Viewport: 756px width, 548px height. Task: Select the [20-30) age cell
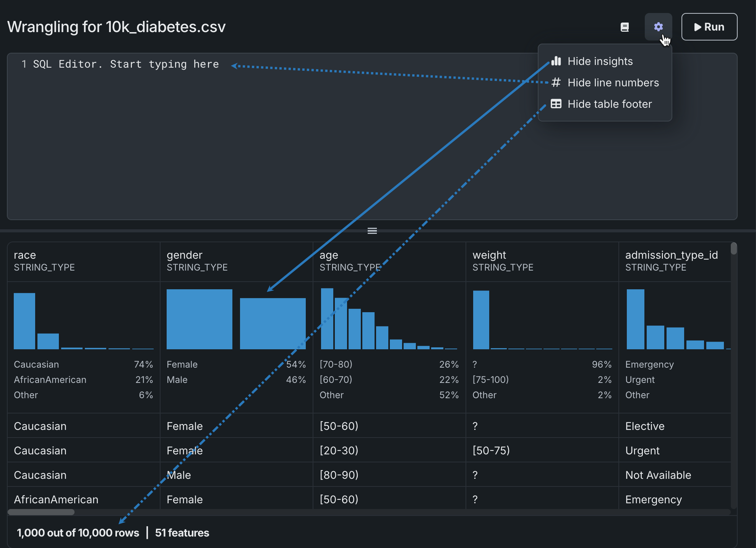point(339,451)
